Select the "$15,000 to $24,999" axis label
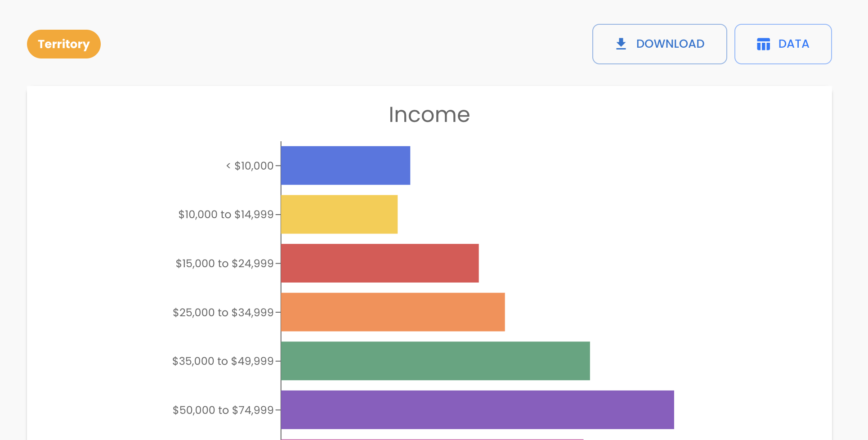 pyautogui.click(x=224, y=264)
